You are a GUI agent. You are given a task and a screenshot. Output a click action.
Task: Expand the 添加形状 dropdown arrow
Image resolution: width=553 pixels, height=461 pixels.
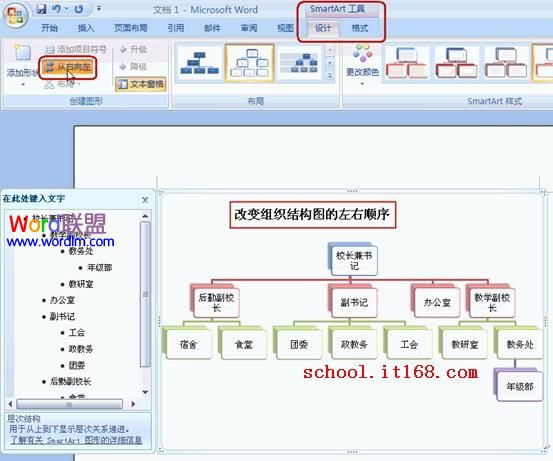(x=23, y=84)
